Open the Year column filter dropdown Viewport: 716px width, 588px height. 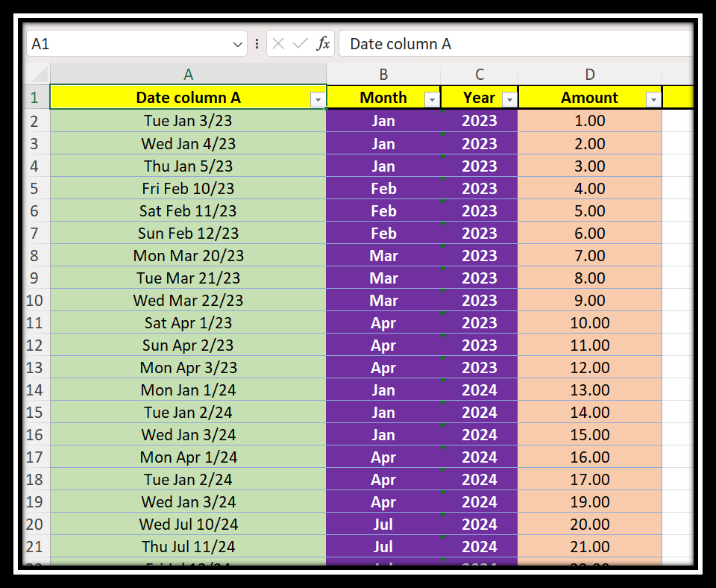tap(509, 99)
